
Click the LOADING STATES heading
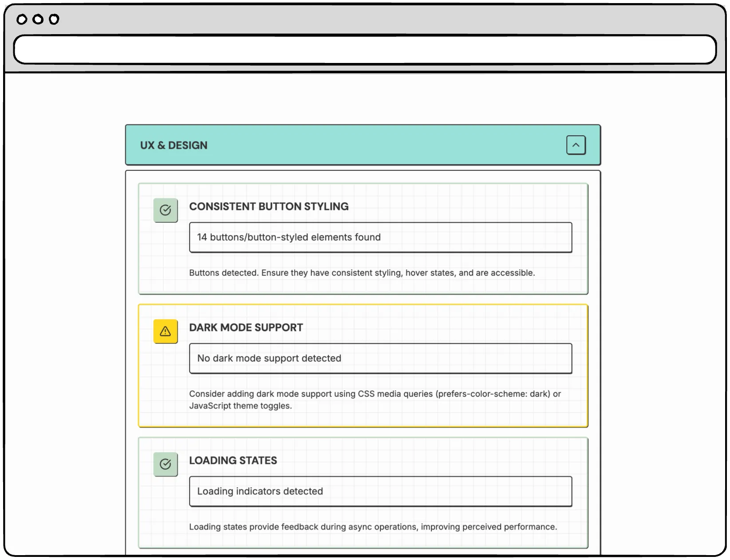click(233, 461)
